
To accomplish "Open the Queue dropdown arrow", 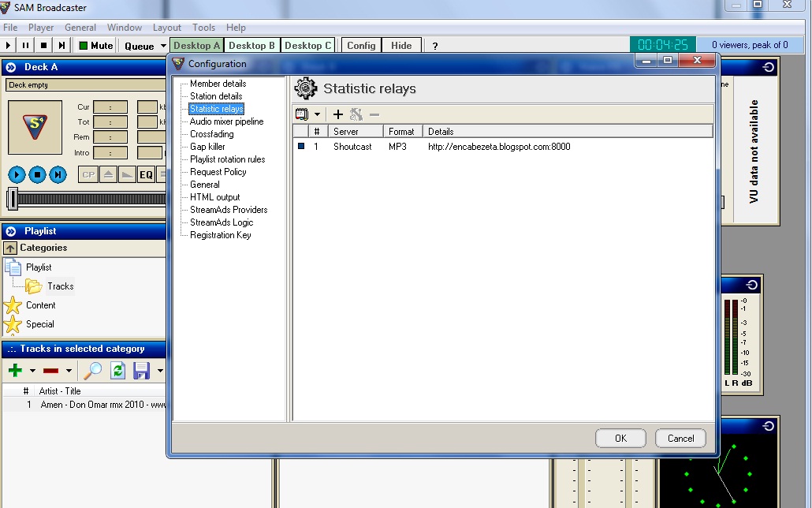I will tap(163, 46).
